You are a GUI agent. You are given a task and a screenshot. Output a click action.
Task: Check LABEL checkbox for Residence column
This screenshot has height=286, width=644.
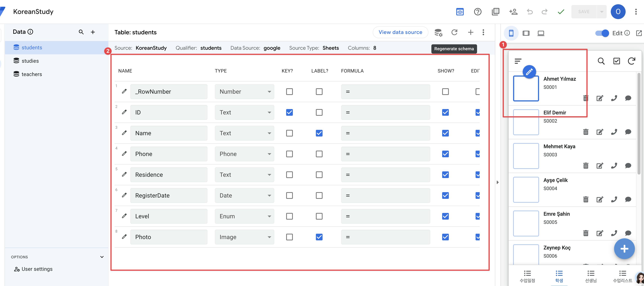click(x=319, y=175)
